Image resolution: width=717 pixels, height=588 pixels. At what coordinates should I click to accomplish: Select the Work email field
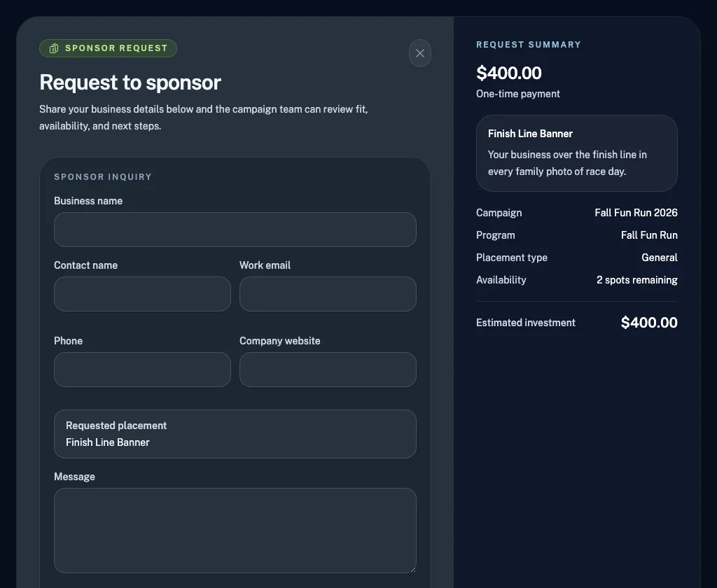click(x=328, y=294)
